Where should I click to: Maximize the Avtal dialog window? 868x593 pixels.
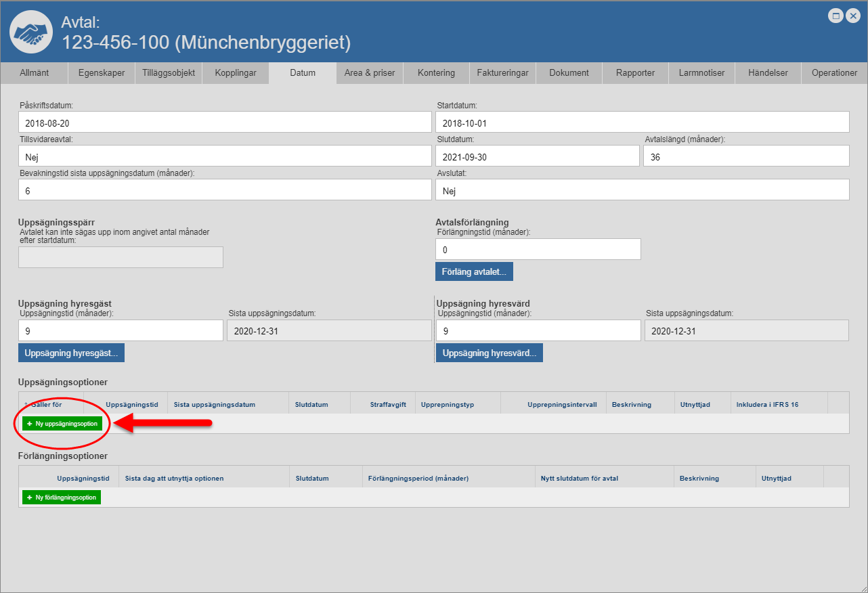[x=836, y=16]
